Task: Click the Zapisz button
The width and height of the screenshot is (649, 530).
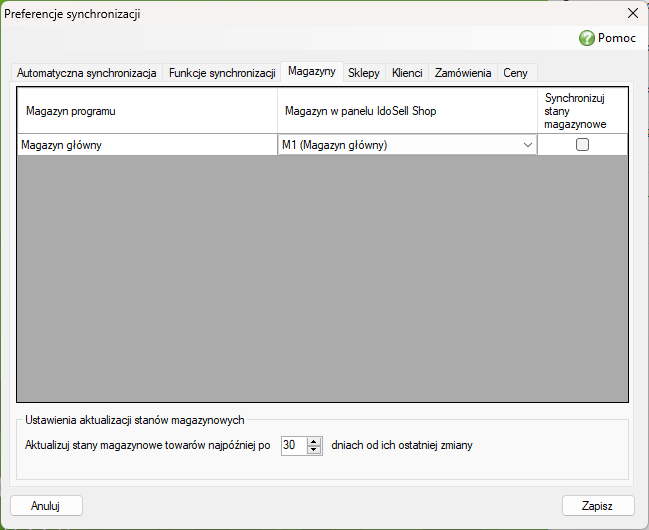Action: pos(598,506)
